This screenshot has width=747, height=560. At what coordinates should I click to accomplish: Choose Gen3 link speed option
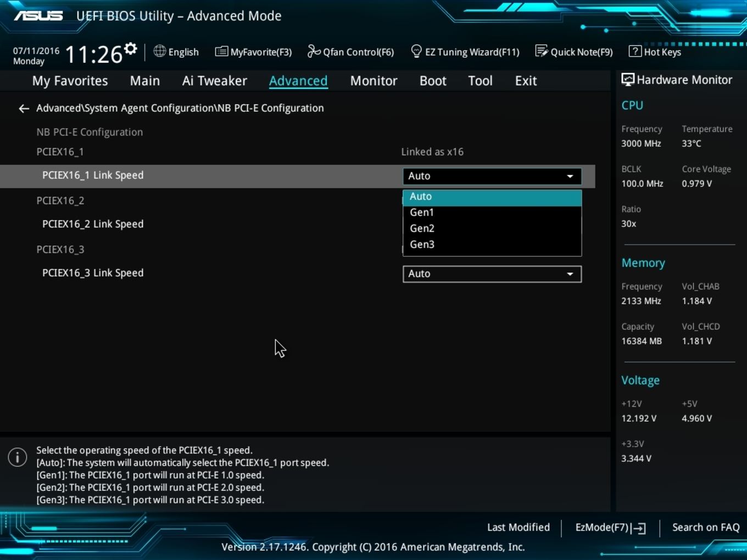492,244
